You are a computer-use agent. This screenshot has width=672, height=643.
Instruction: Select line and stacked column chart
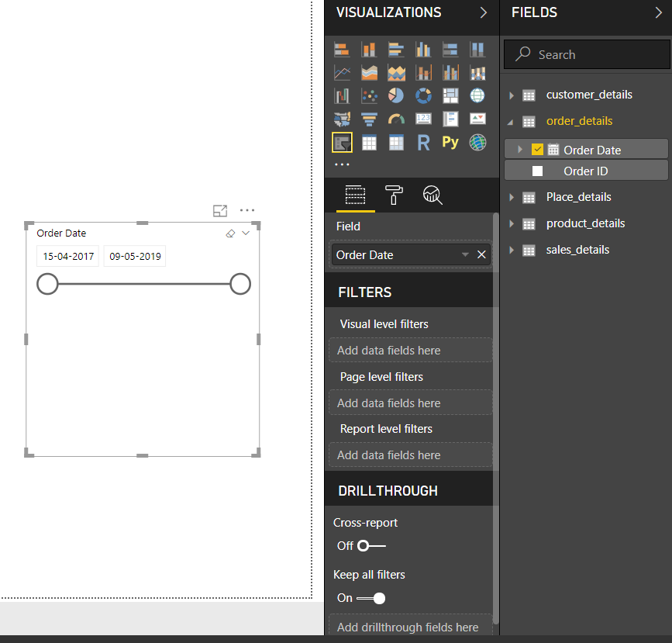point(423,73)
